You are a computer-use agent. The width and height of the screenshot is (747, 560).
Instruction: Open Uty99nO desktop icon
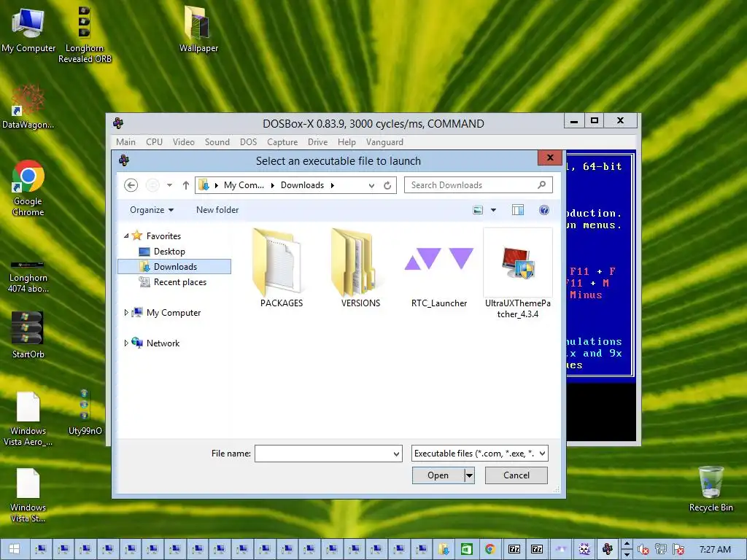(85, 413)
